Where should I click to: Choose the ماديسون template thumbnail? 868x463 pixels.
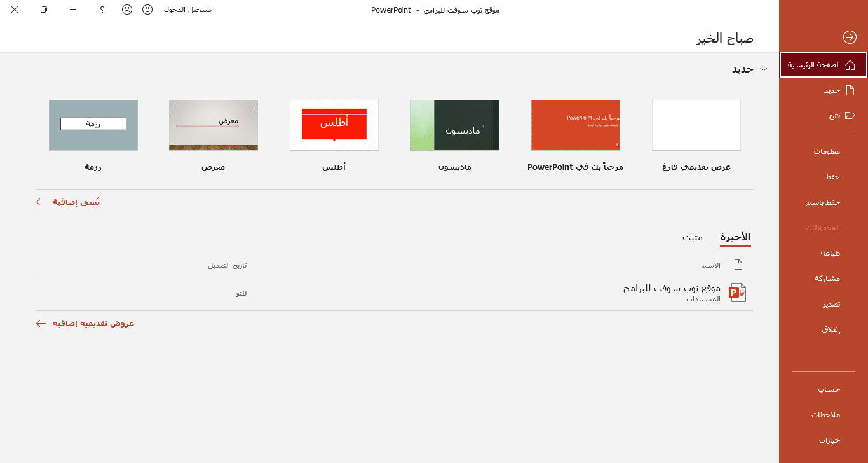tap(455, 125)
